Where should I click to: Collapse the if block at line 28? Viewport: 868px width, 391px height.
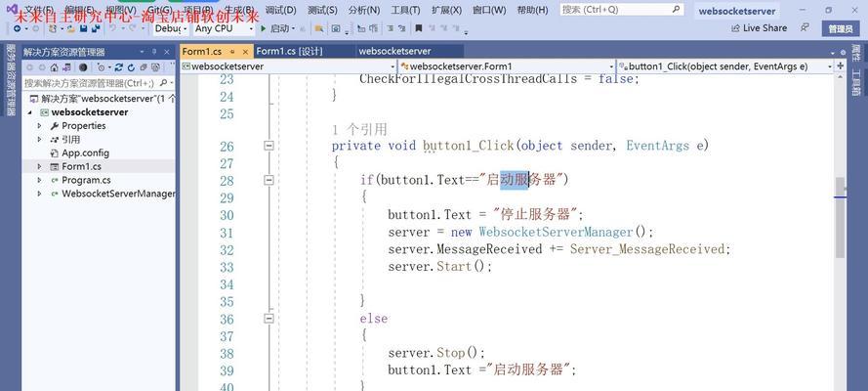269,180
